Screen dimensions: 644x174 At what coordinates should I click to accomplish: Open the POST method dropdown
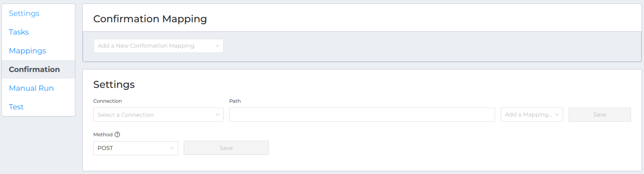(x=136, y=148)
